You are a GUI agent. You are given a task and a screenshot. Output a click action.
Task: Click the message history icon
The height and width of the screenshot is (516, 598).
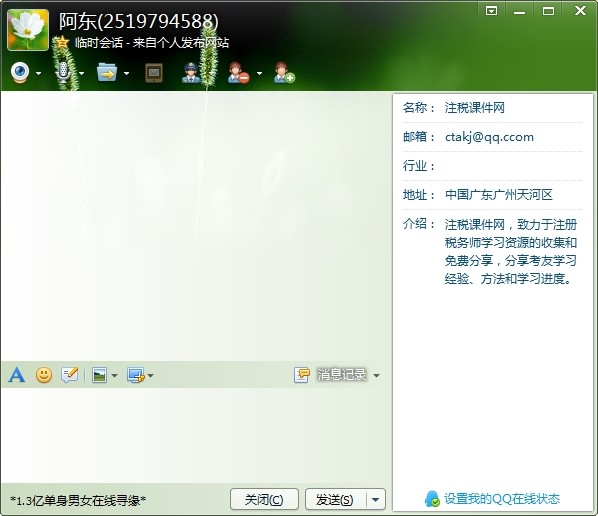302,375
